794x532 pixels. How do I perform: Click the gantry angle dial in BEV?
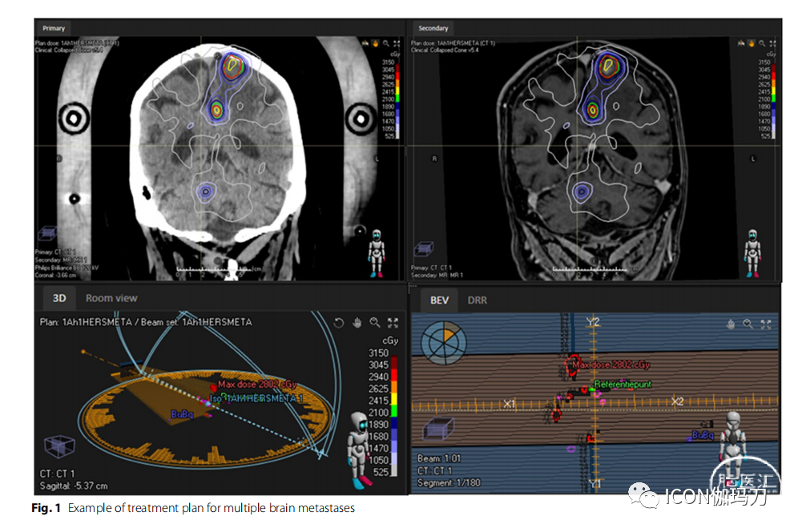click(x=444, y=343)
